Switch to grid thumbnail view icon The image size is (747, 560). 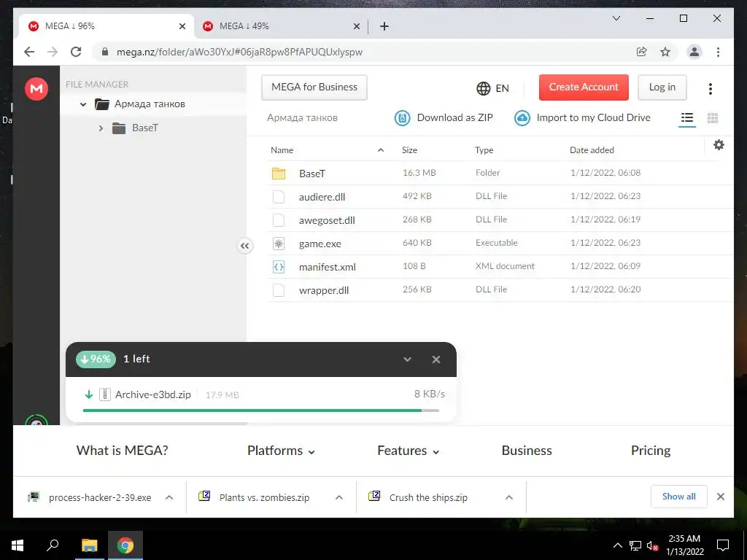713,117
